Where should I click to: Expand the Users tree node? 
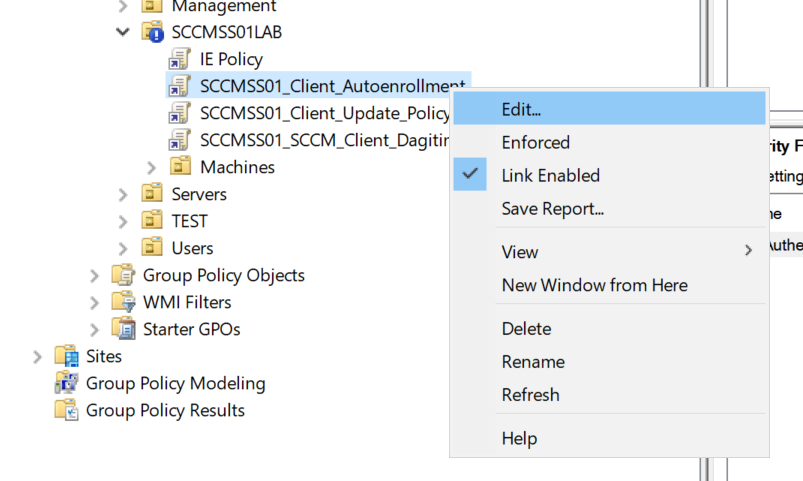[x=123, y=249]
